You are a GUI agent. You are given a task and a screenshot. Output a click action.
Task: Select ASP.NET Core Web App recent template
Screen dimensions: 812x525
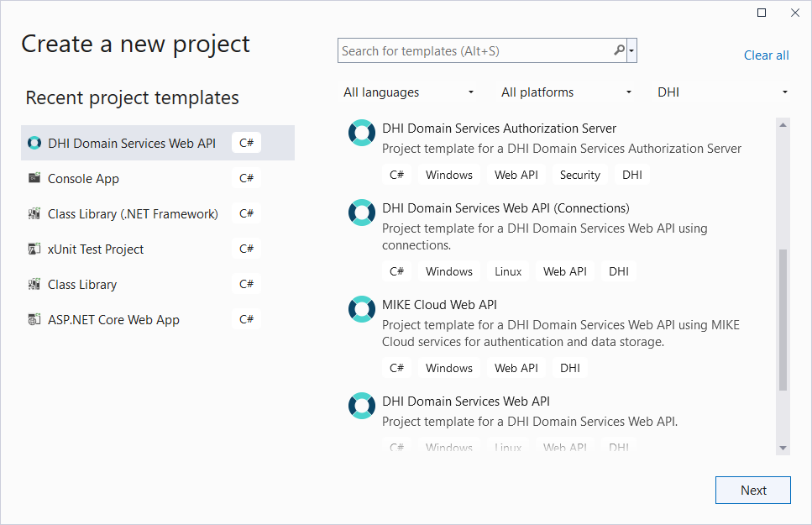(x=158, y=319)
